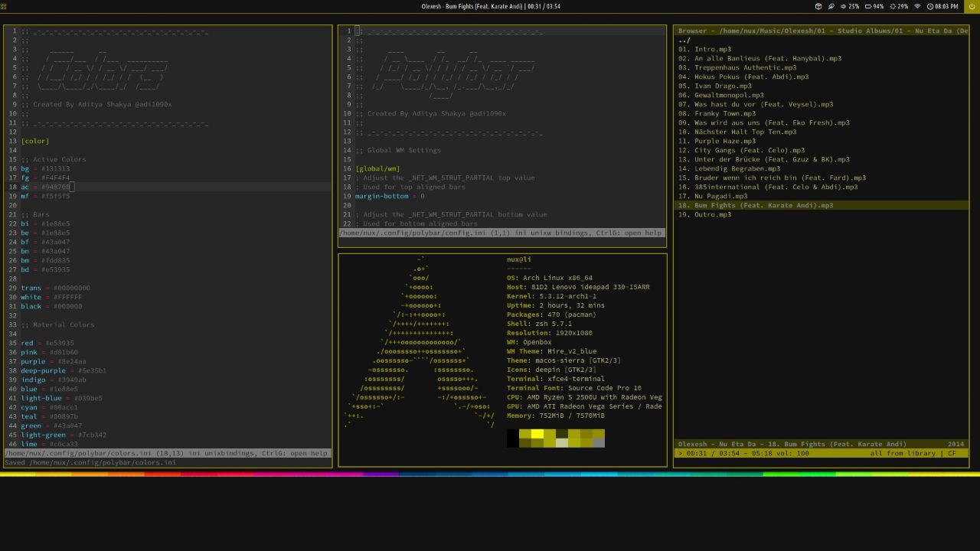Image resolution: width=980 pixels, height=551 pixels.
Task: Click the package updates box icon
Action: click(x=818, y=6)
